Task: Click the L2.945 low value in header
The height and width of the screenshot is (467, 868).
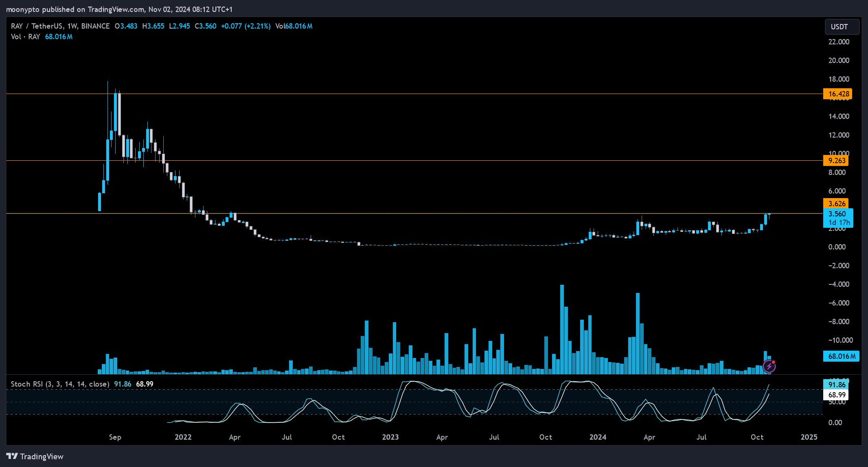Action: click(180, 26)
